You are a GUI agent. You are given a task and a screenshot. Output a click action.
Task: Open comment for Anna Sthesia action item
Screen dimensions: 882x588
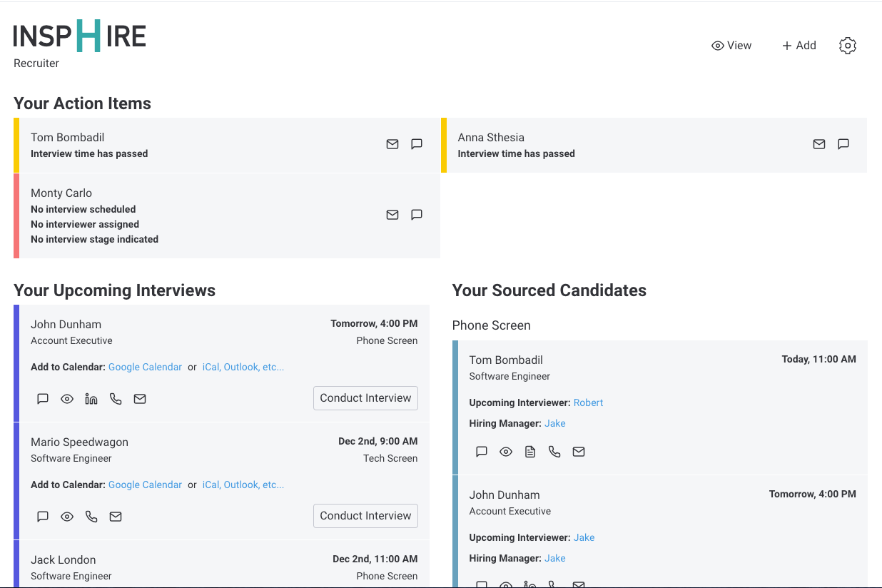tap(843, 144)
